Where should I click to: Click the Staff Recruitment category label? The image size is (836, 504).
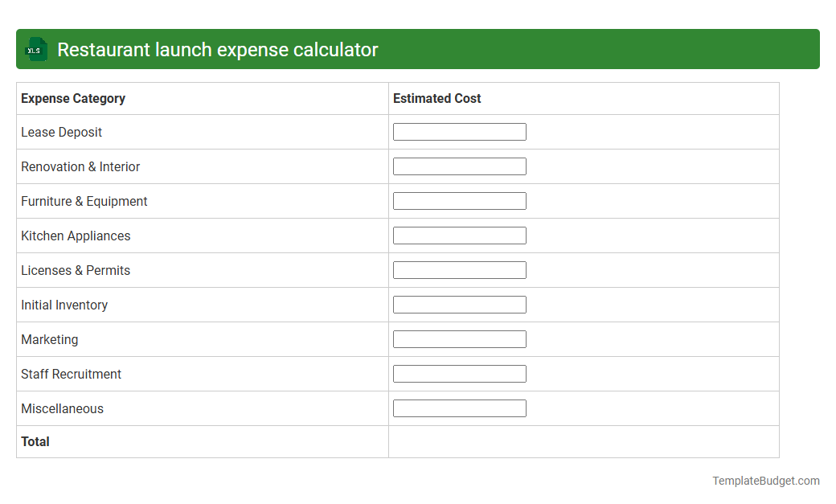[71, 374]
